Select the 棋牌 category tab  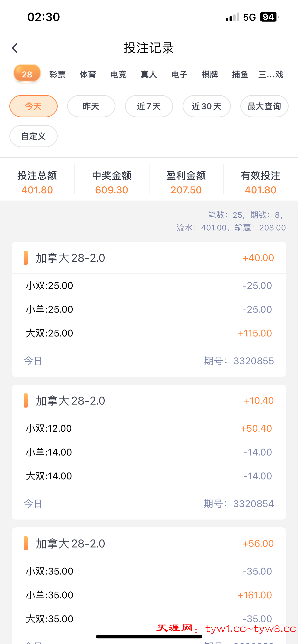pos(210,74)
